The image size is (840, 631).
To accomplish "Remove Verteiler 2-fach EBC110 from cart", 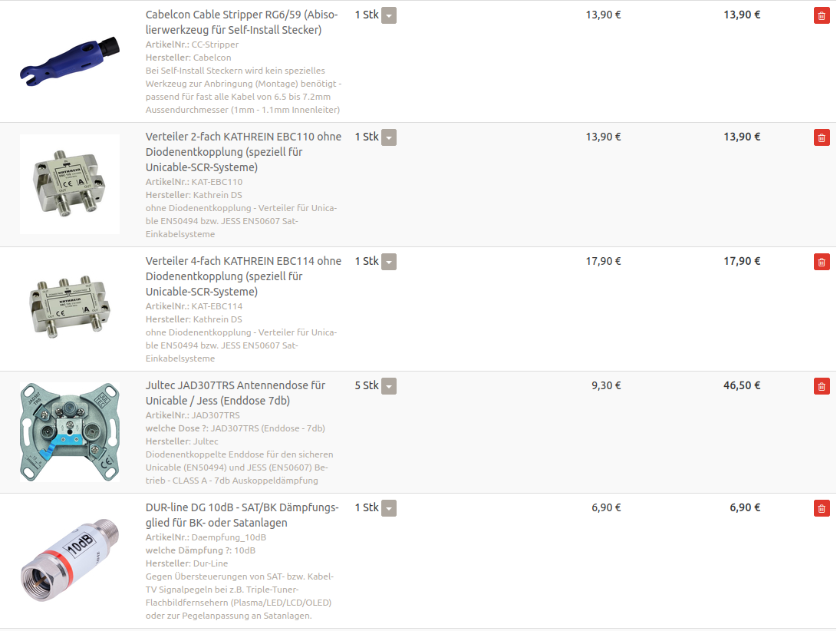I will pyautogui.click(x=822, y=137).
